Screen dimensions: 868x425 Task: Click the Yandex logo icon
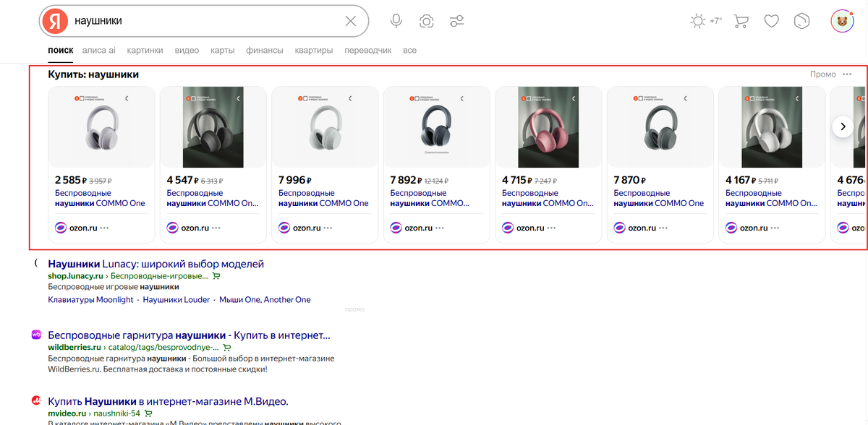coord(55,21)
